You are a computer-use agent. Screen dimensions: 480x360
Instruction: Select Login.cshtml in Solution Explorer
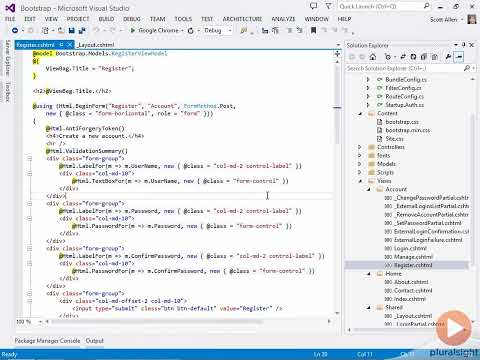[x=410, y=248]
